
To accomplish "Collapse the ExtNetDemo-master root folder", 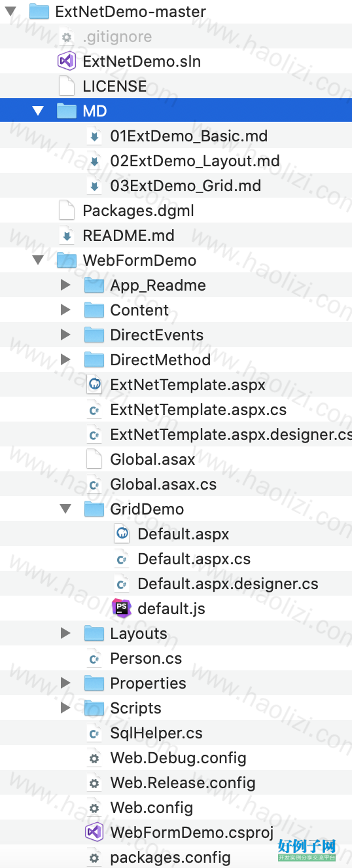I will (x=11, y=12).
